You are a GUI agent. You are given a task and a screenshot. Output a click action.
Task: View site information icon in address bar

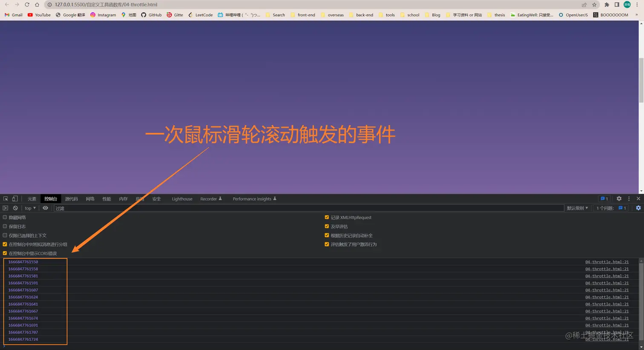tap(49, 5)
